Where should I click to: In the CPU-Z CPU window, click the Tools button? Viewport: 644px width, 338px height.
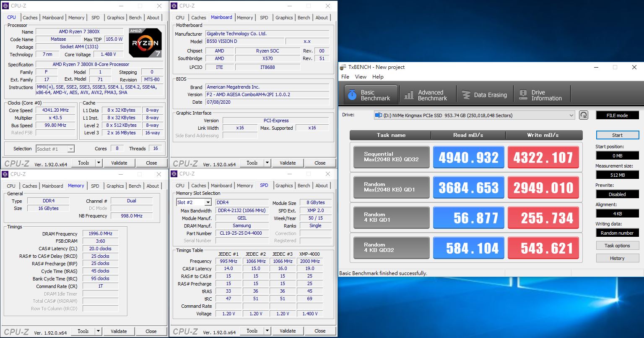(83, 163)
